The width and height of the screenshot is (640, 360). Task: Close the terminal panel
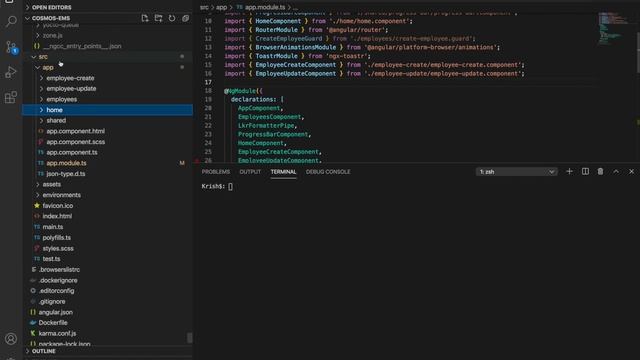(631, 172)
